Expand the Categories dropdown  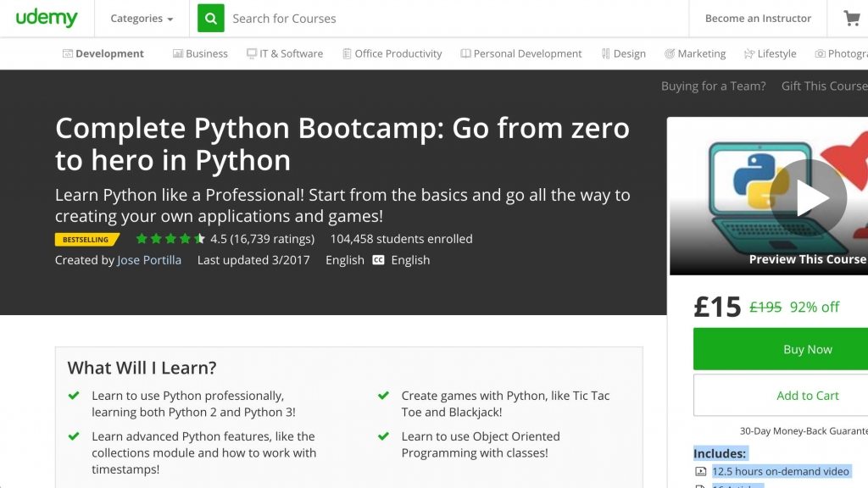[x=142, y=19]
